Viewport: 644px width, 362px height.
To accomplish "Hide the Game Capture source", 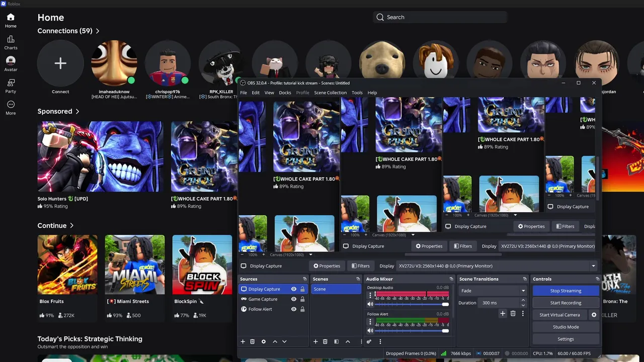I will [294, 299].
